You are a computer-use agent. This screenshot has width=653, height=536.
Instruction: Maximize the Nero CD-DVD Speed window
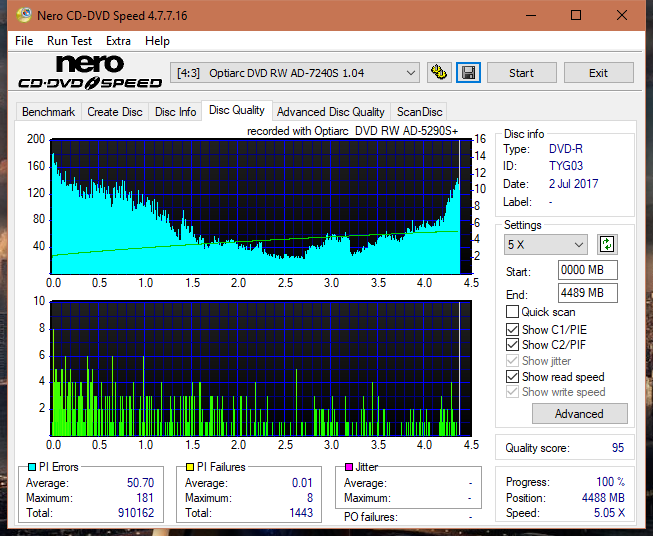pyautogui.click(x=576, y=15)
